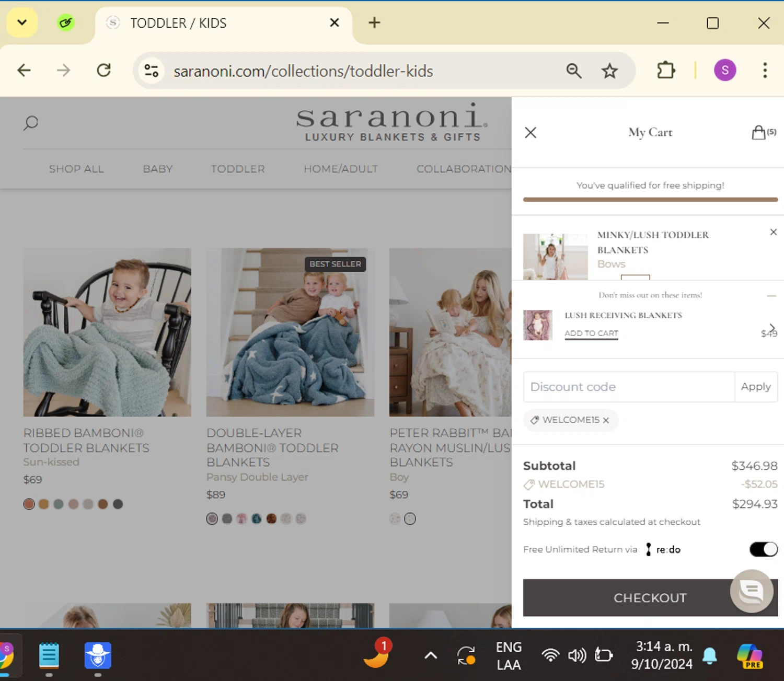Close the TODDLER / KIDS tab
This screenshot has width=784, height=681.
335,22
